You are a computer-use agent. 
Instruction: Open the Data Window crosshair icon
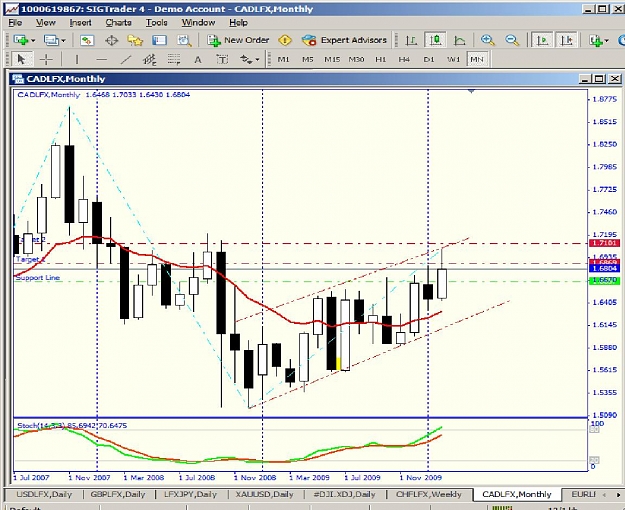pyautogui.click(x=111, y=40)
